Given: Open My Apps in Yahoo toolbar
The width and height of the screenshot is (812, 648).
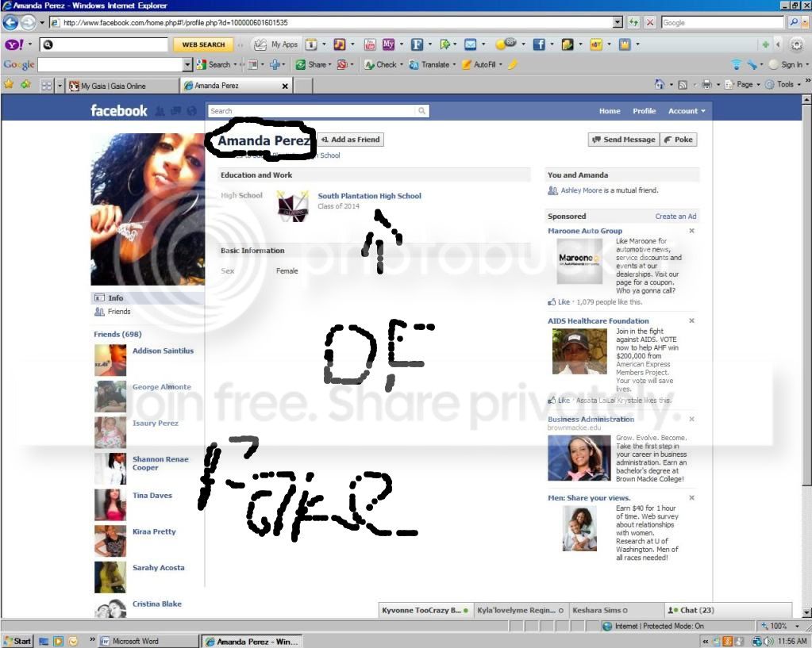Looking at the screenshot, I should tap(276, 44).
